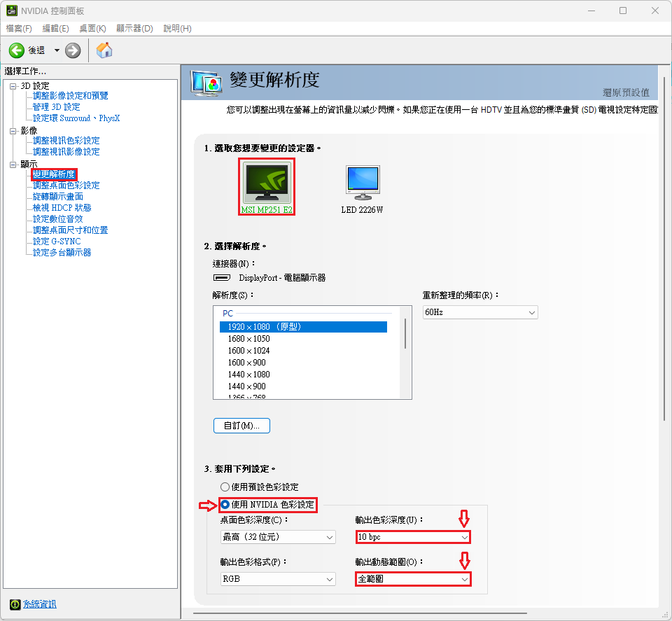This screenshot has height=621, width=672.
Task: Open the 桌面(K) menu
Action: point(92,28)
